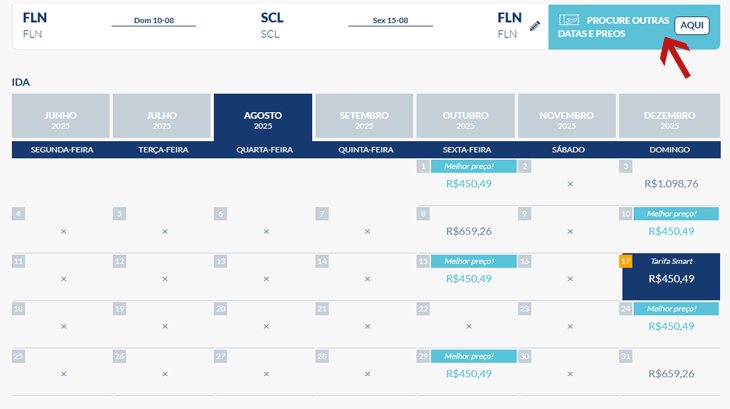
Task: Pick August 3 fare R$1.098,76
Action: tap(671, 183)
